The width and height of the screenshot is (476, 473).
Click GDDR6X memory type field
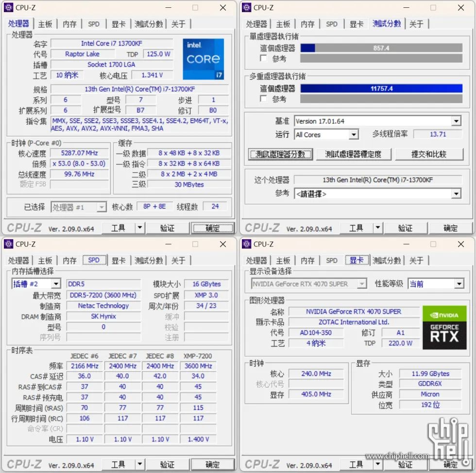point(430,384)
